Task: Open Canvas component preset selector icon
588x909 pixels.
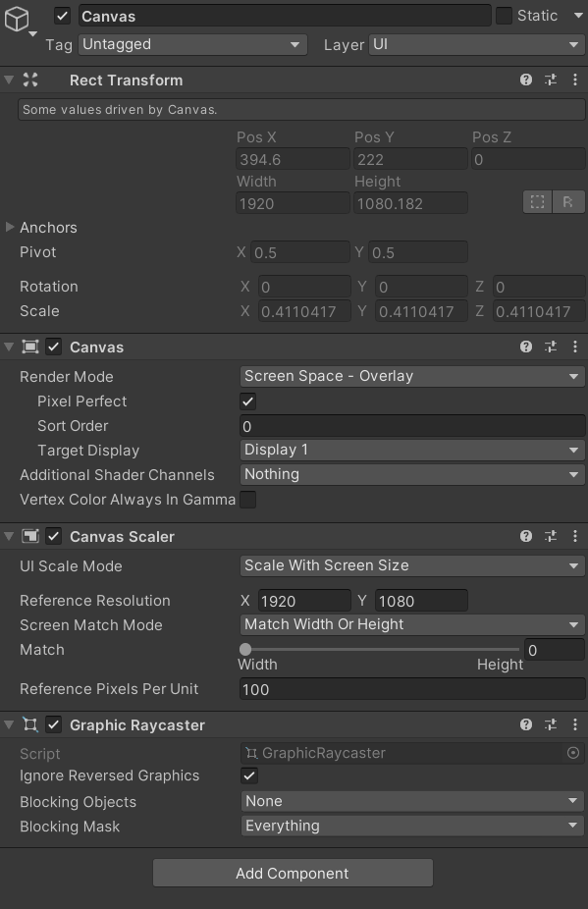Action: click(x=551, y=347)
